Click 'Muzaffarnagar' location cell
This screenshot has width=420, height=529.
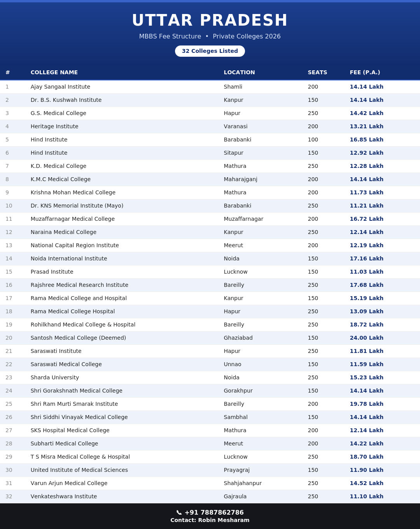pos(243,219)
